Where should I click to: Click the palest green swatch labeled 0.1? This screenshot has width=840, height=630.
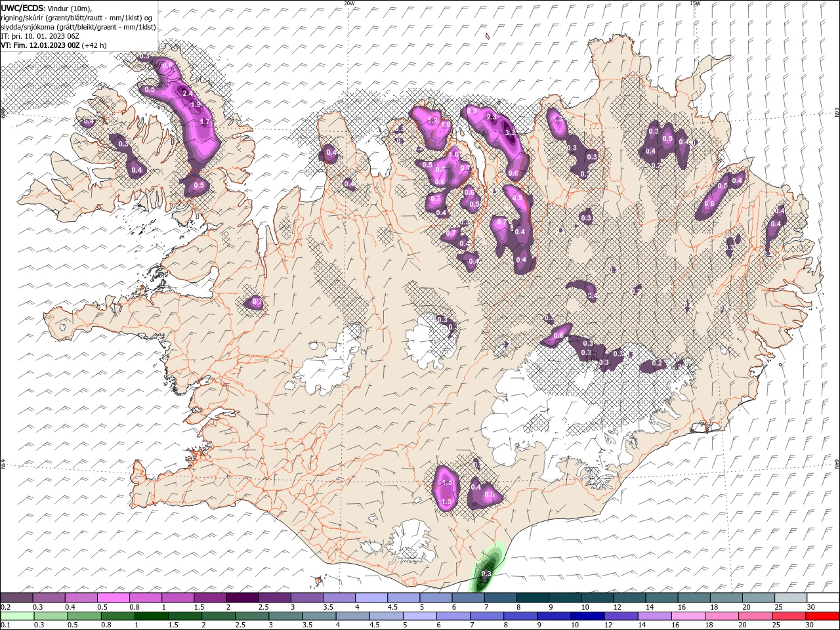click(x=18, y=616)
